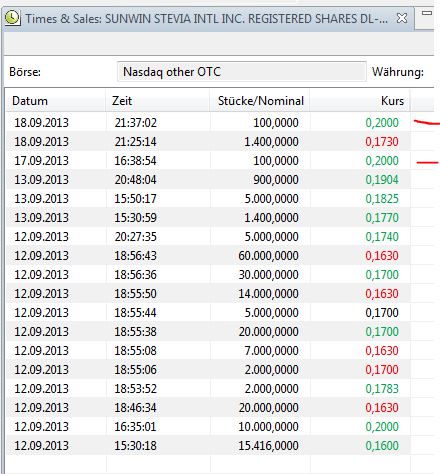Select the trade at 18:55:38
This screenshot has width=440, height=474.
click(x=208, y=332)
